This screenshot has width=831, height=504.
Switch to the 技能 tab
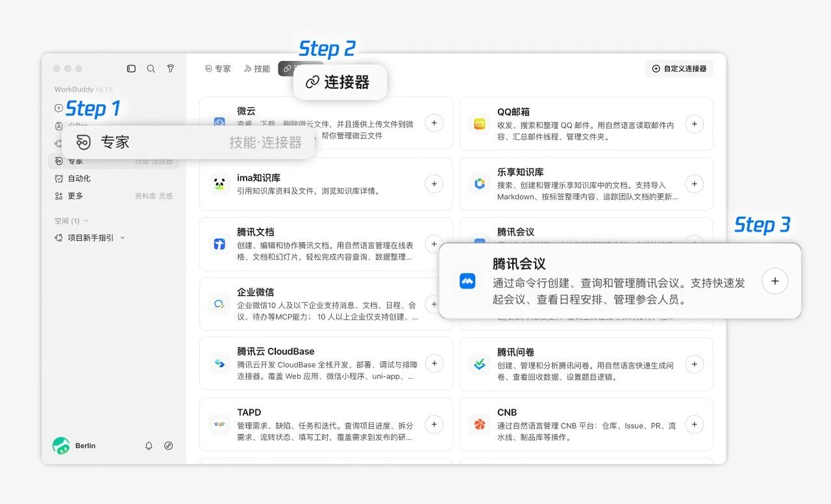[x=257, y=68]
